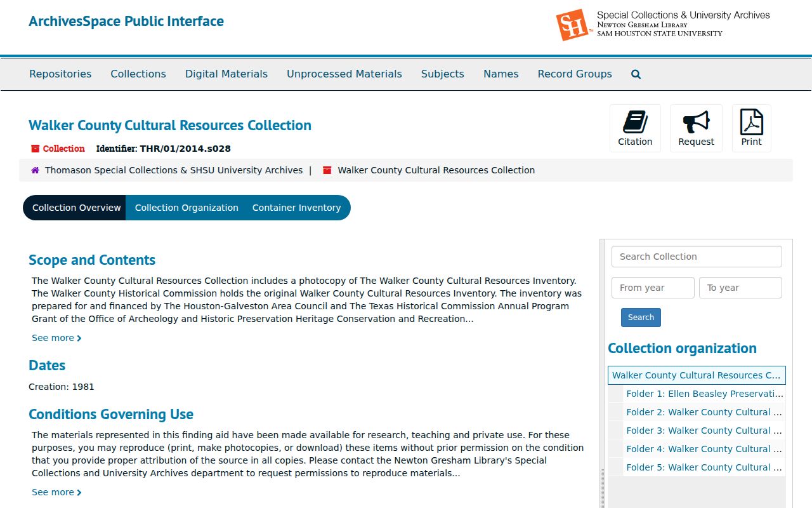
Task: Open Record Groups page
Action: (x=575, y=74)
